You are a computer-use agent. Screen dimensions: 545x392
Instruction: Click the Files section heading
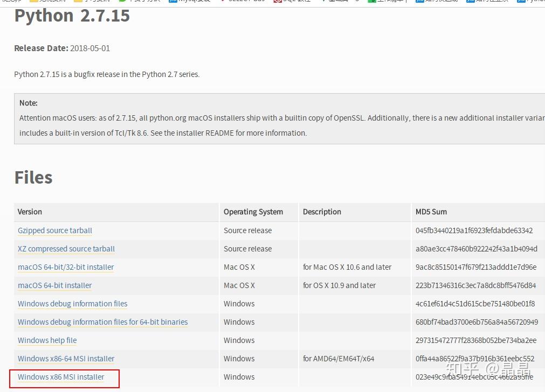click(33, 177)
